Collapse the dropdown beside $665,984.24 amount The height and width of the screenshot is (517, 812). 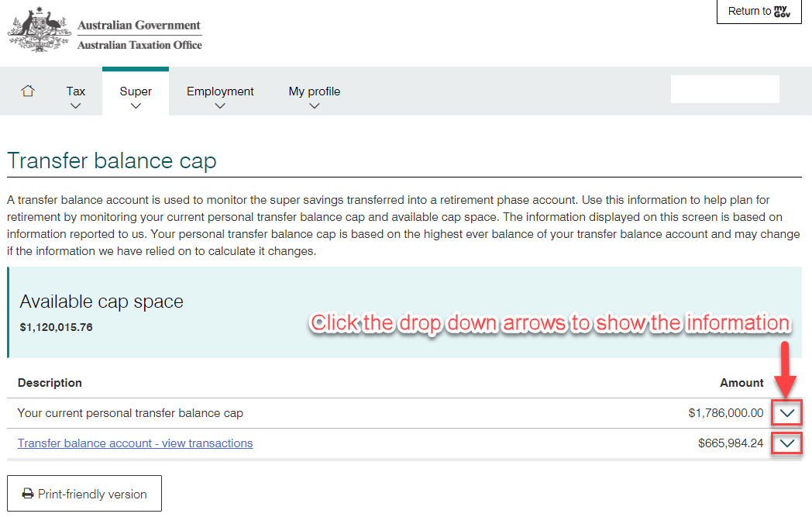click(x=786, y=443)
